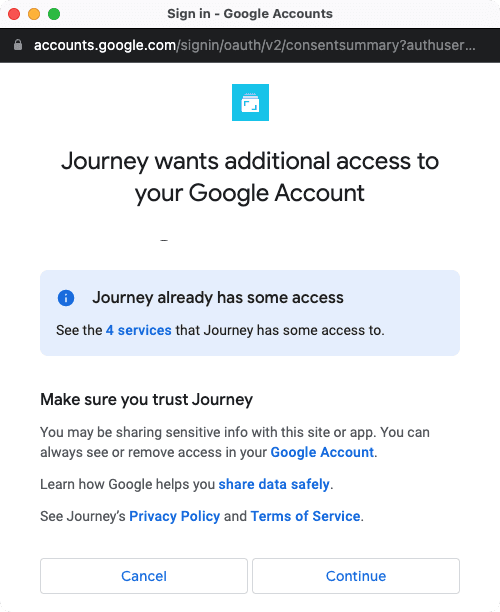Image resolution: width=500 pixels, height=612 pixels.
Task: Follow the share data safely link
Action: [274, 484]
